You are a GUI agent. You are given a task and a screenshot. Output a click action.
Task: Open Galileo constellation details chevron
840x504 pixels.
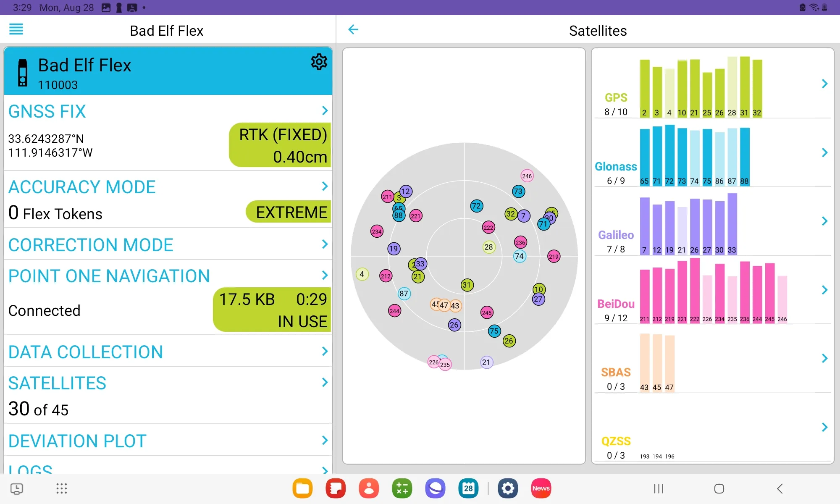pyautogui.click(x=824, y=221)
